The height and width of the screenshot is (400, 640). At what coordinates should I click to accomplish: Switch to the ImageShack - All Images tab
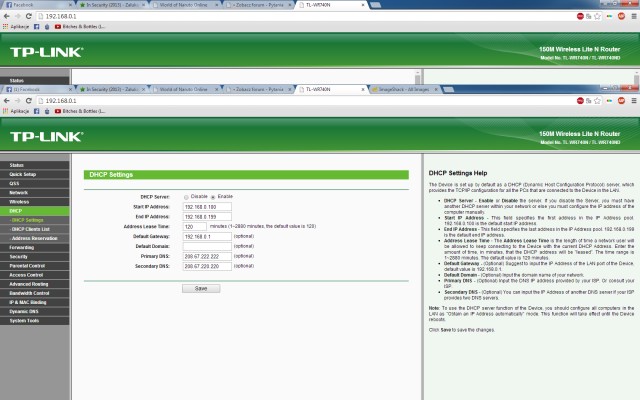point(404,89)
